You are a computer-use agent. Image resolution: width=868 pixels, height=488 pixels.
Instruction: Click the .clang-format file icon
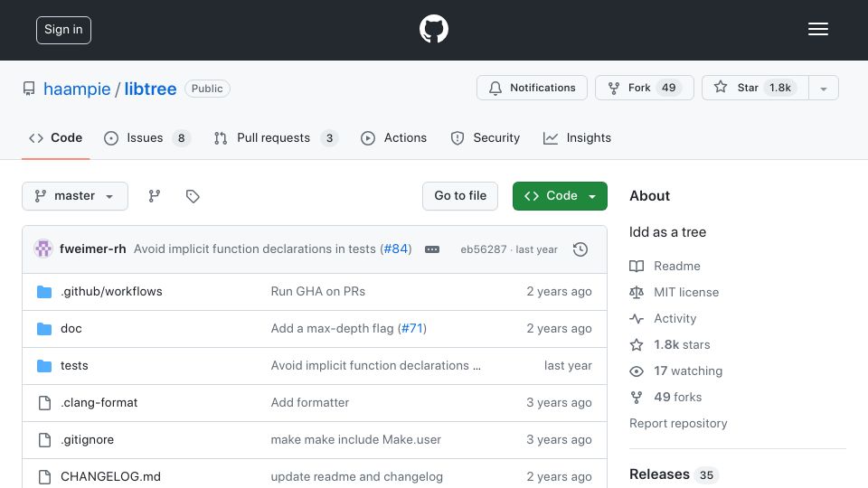(x=44, y=403)
